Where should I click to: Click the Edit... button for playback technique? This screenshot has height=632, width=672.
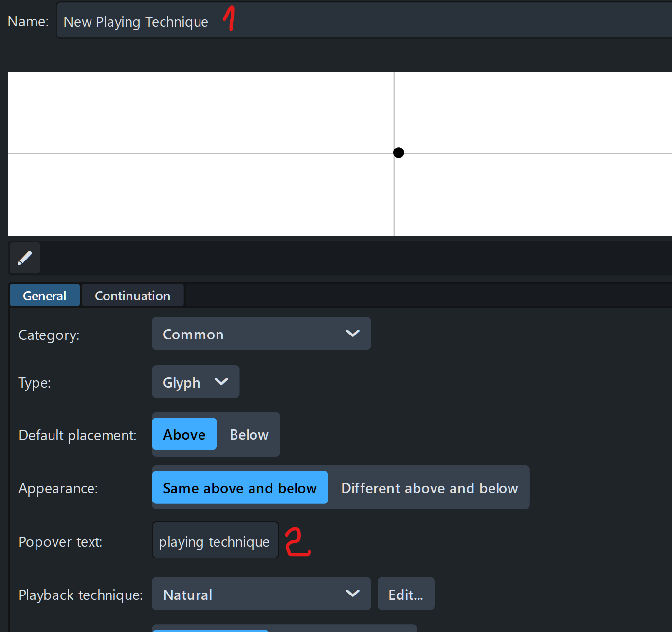pos(406,594)
